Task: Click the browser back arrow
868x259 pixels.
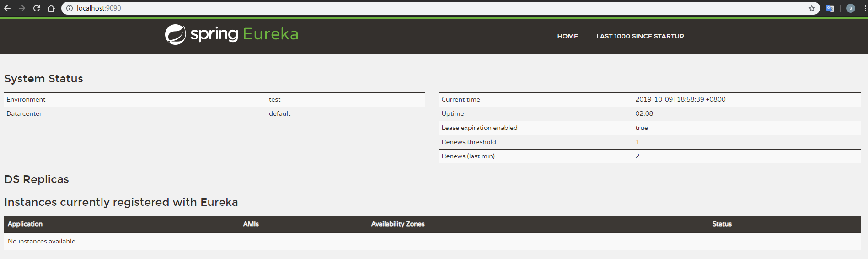Action: click(7, 8)
